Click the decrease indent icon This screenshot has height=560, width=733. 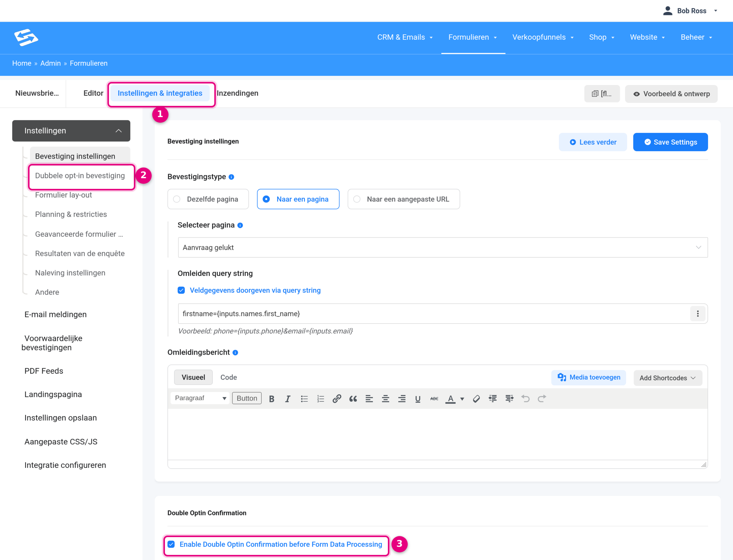coord(493,399)
